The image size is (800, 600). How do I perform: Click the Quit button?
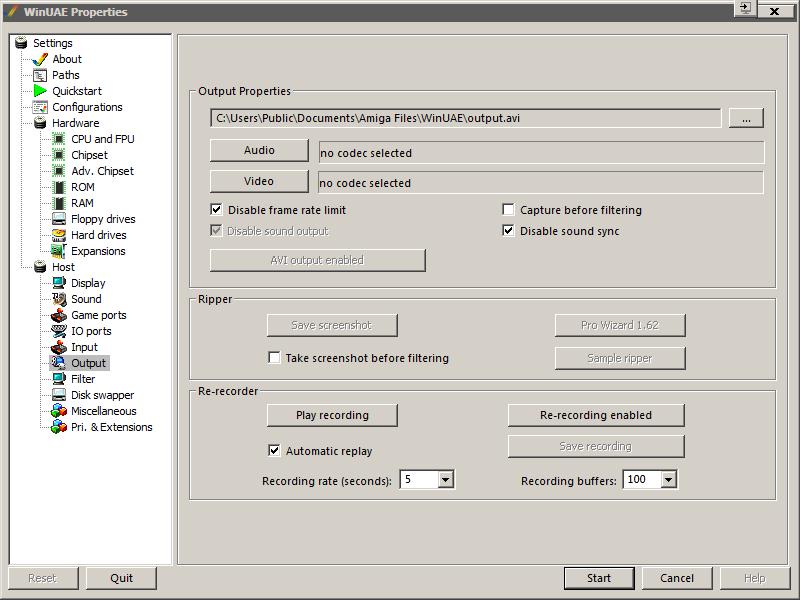(x=121, y=578)
